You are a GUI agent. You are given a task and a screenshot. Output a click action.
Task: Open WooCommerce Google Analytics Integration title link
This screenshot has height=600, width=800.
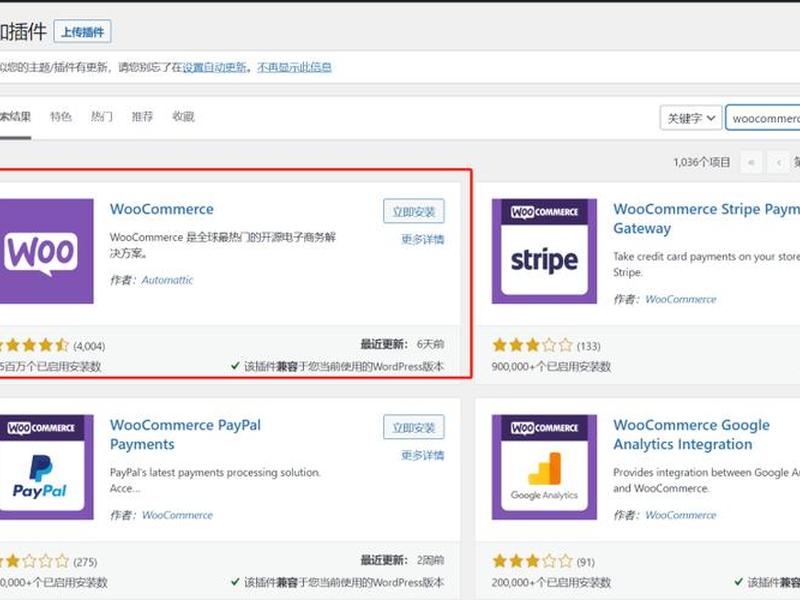(691, 434)
